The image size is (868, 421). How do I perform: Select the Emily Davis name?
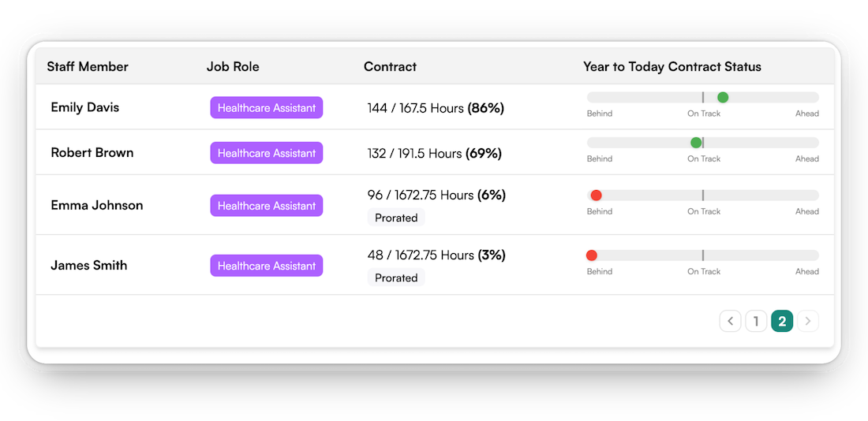tap(84, 107)
